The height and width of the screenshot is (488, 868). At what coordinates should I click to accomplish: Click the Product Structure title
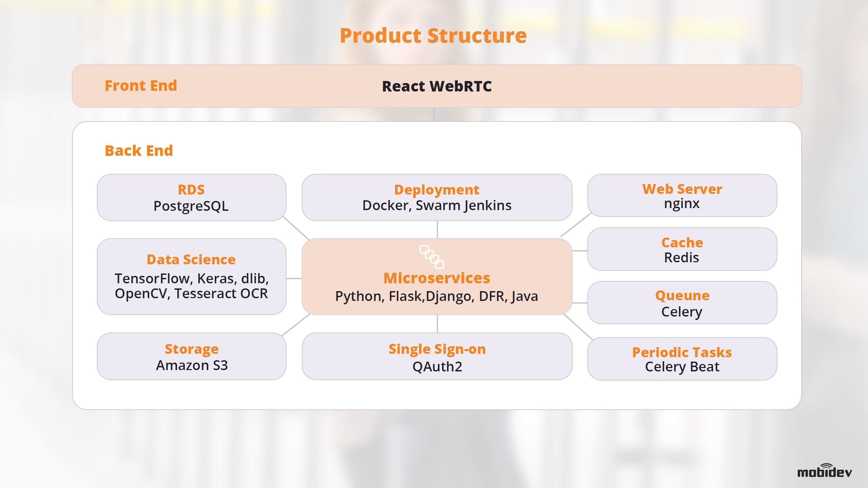[x=433, y=36]
